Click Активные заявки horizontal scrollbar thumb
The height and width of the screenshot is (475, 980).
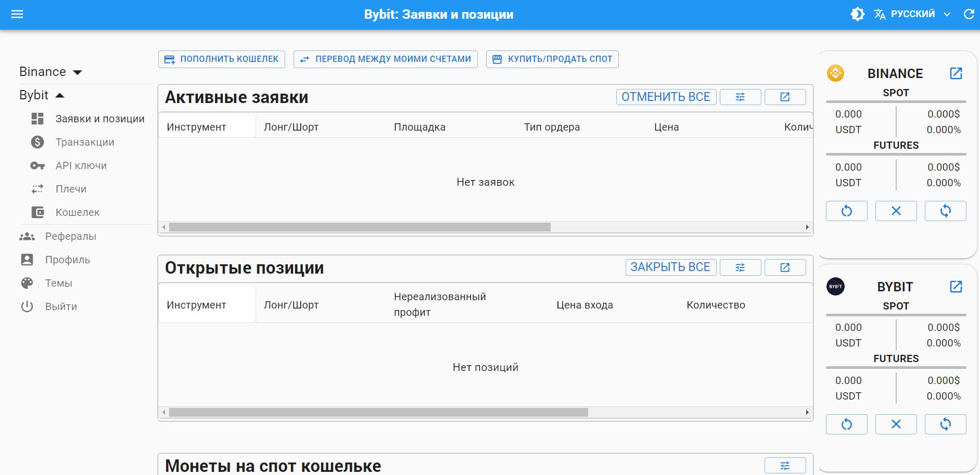[360, 227]
